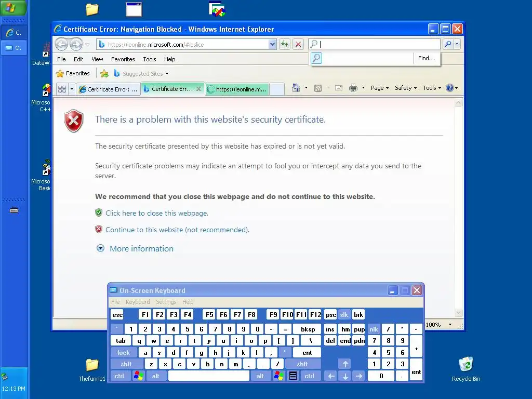Click the Find... button in search dropdown
This screenshot has width=532, height=399.
point(427,58)
